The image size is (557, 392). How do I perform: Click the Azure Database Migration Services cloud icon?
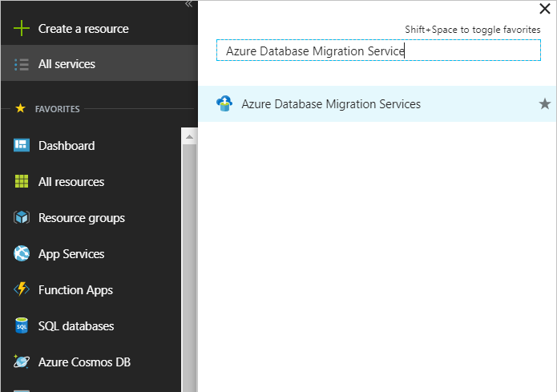224,103
